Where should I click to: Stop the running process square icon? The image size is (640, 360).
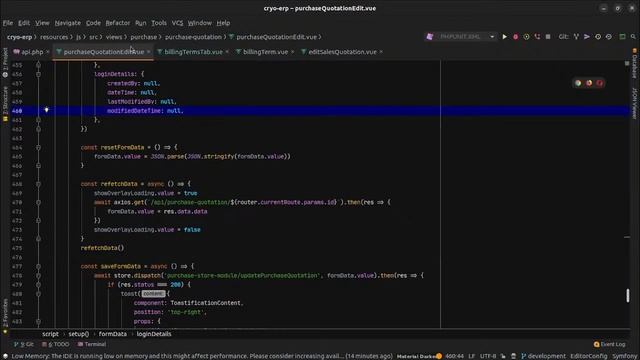[x=548, y=37]
